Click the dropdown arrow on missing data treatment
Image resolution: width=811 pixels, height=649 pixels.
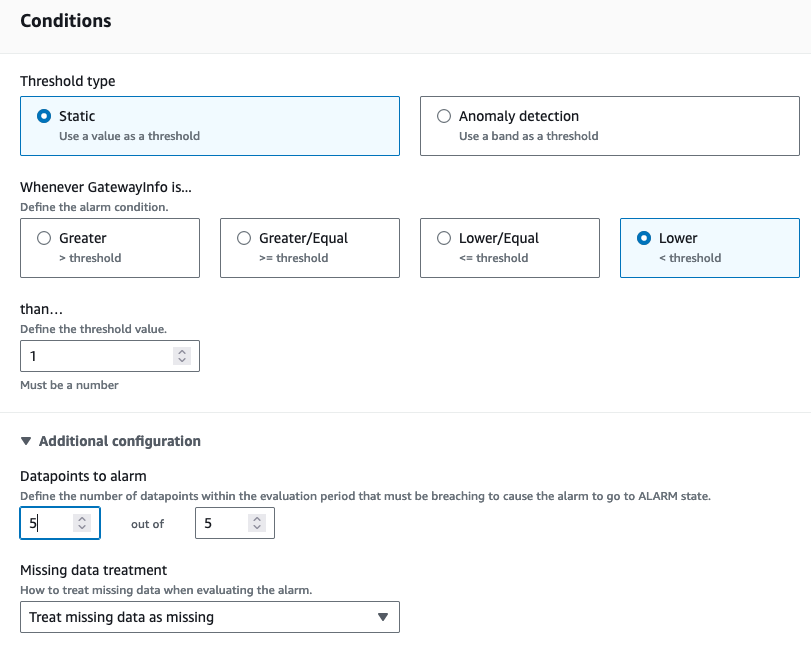pos(383,617)
